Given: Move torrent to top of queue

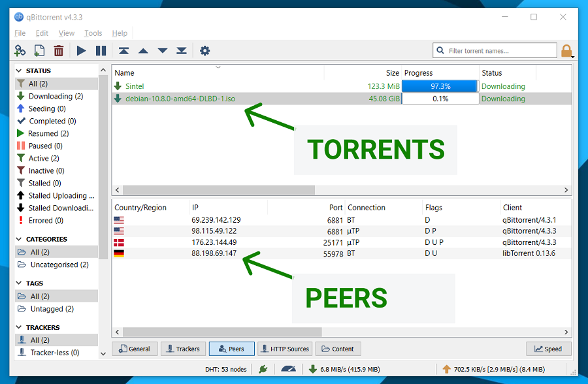Looking at the screenshot, I should (123, 51).
